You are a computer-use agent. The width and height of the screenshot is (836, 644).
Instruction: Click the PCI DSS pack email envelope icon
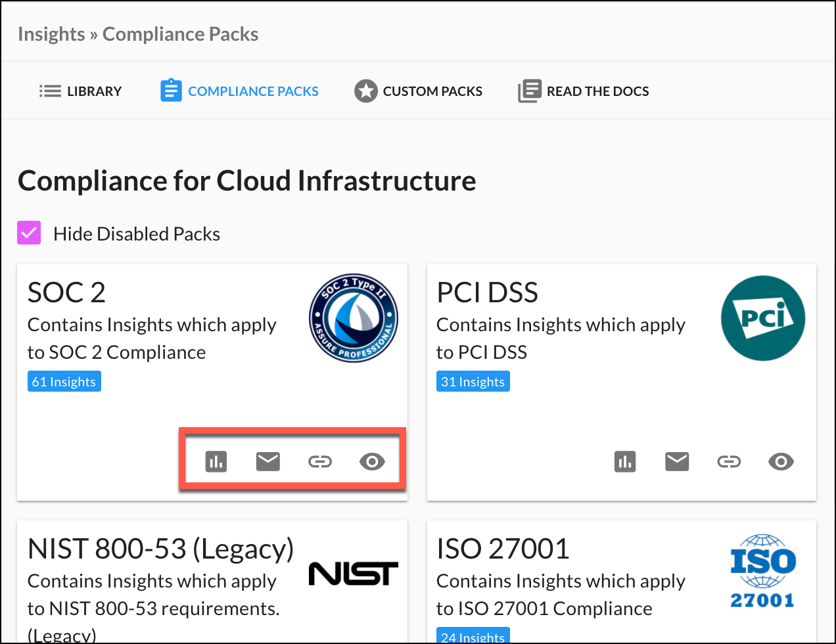pos(677,462)
